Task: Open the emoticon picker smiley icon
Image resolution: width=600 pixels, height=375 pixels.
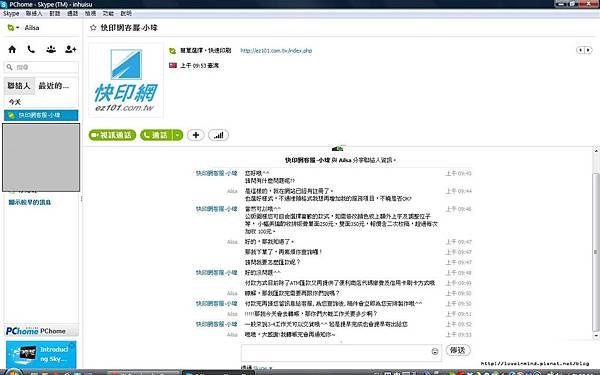Action: click(435, 351)
